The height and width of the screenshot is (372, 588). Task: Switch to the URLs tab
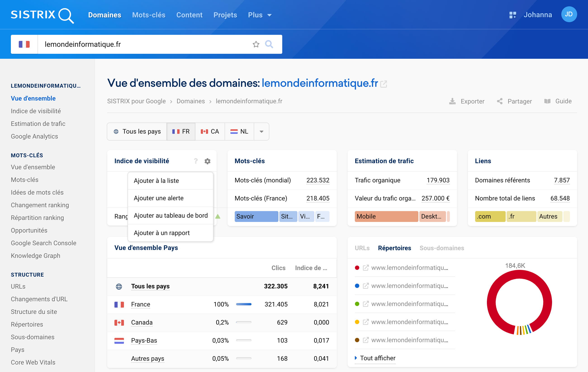(362, 248)
